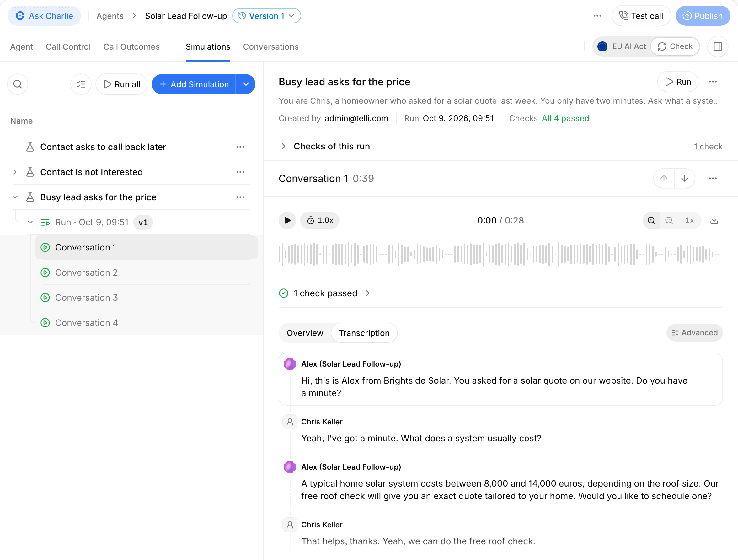Open the checklist select icon button
The width and height of the screenshot is (738, 560).
tap(81, 84)
